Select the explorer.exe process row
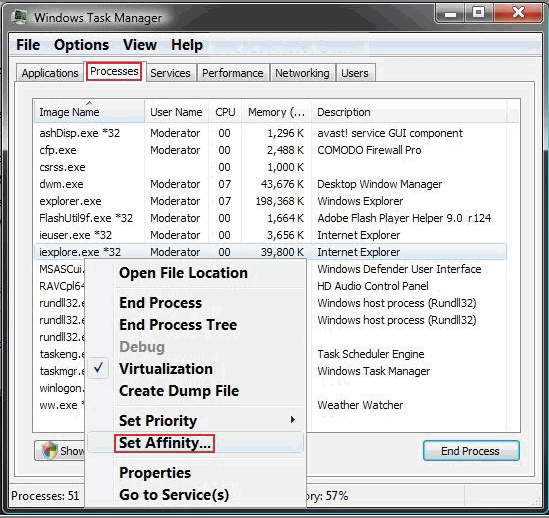The height and width of the screenshot is (518, 549). pos(270,201)
